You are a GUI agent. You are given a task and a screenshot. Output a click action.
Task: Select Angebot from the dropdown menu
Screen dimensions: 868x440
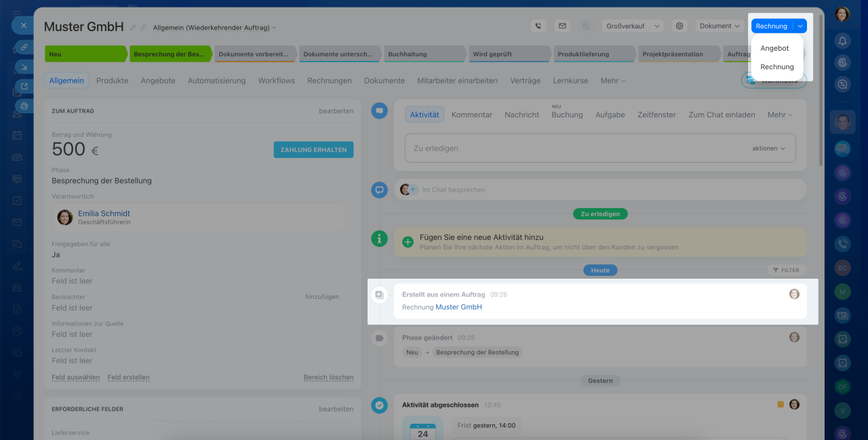coord(774,48)
